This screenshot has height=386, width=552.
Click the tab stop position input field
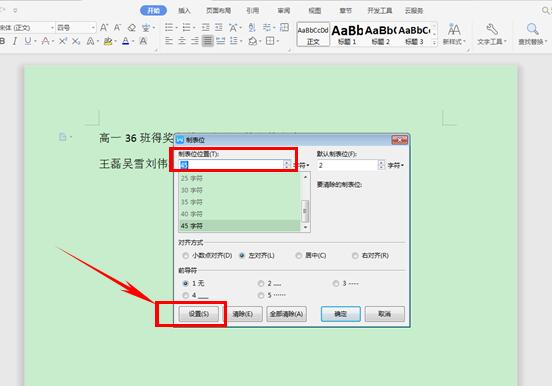point(231,164)
